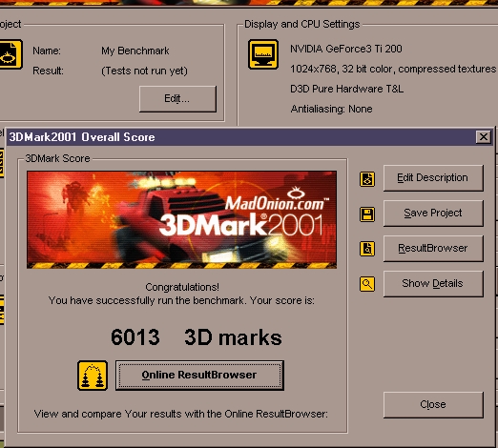Close the dialog with the title bar X
The image size is (498, 448).
click(484, 137)
